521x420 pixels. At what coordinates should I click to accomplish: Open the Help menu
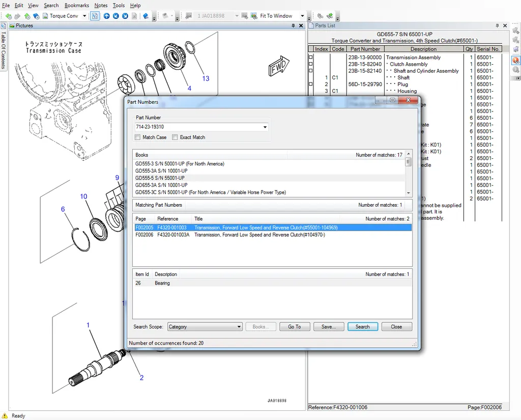(135, 5)
